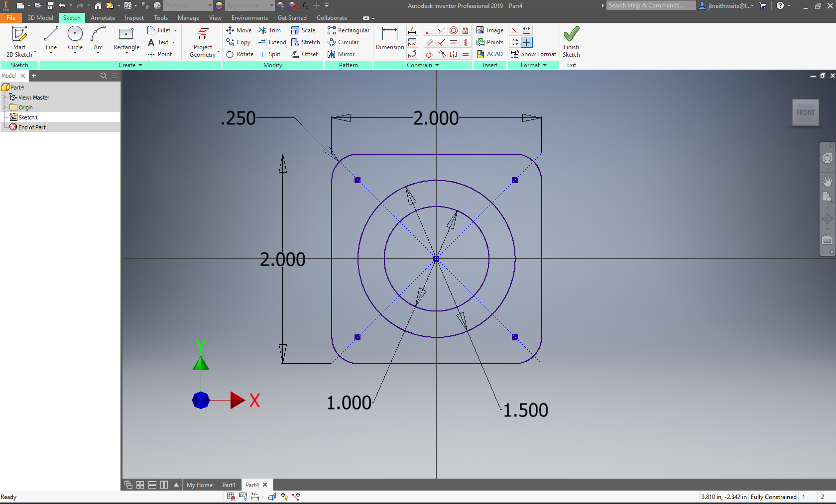Expand the View: Master tree node
The image size is (836, 504).
4,97
